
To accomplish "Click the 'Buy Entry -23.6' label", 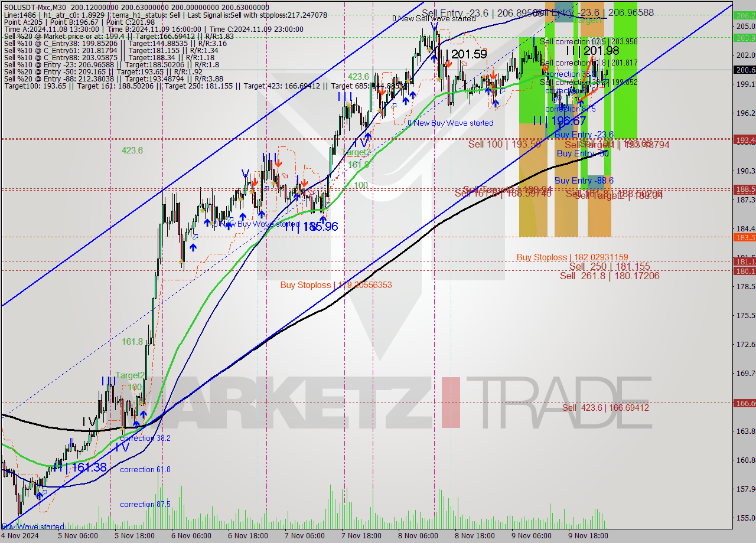I will [x=584, y=135].
